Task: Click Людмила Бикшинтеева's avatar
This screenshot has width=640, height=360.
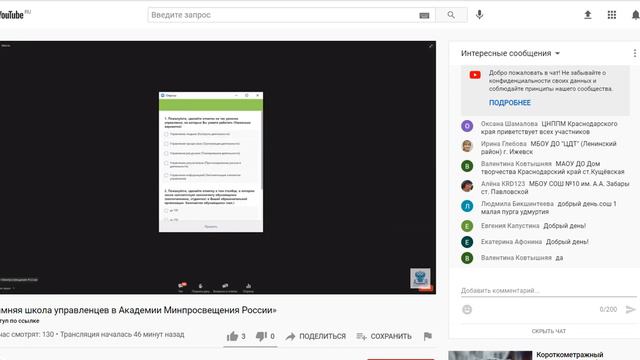Action: 467,206
